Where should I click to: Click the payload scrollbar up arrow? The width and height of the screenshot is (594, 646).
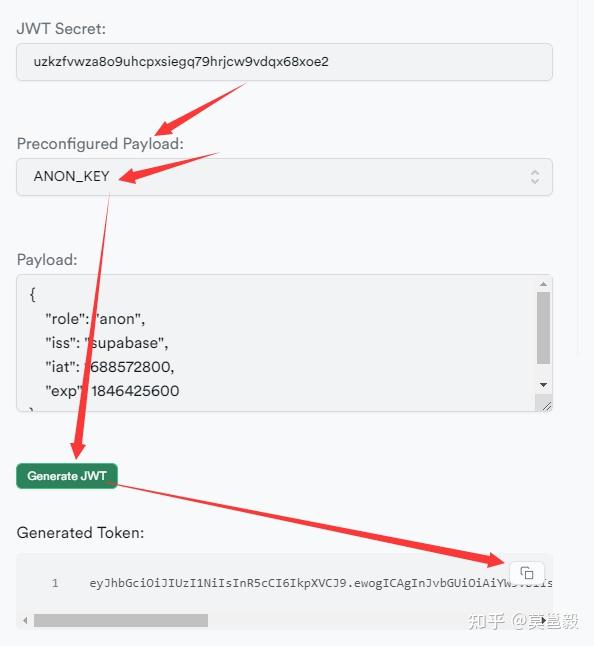point(543,284)
